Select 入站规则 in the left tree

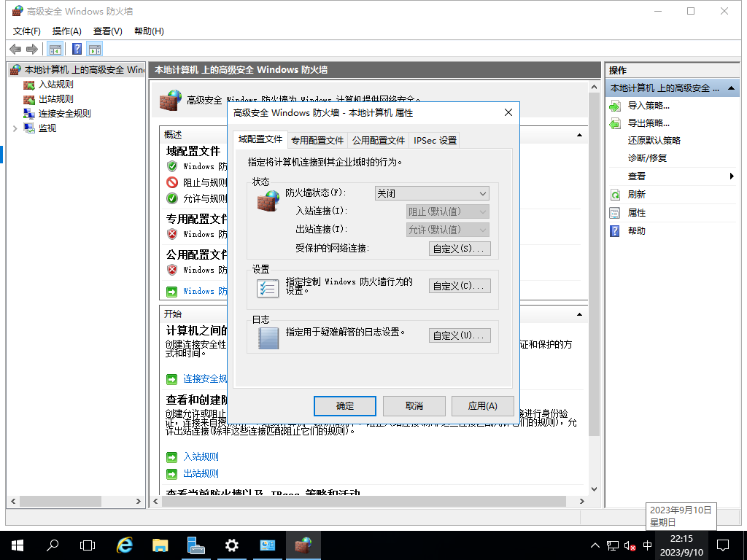pos(55,85)
